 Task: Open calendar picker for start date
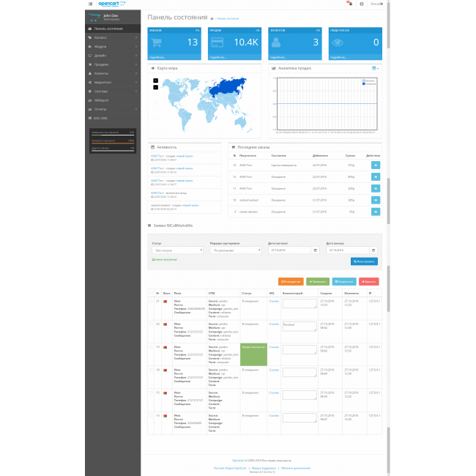coord(315,250)
